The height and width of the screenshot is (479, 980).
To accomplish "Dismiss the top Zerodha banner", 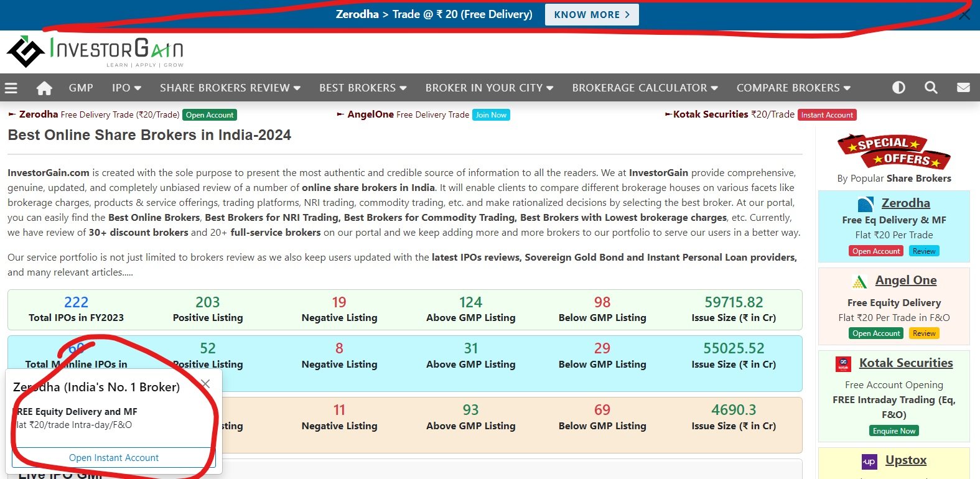I will 964,15.
